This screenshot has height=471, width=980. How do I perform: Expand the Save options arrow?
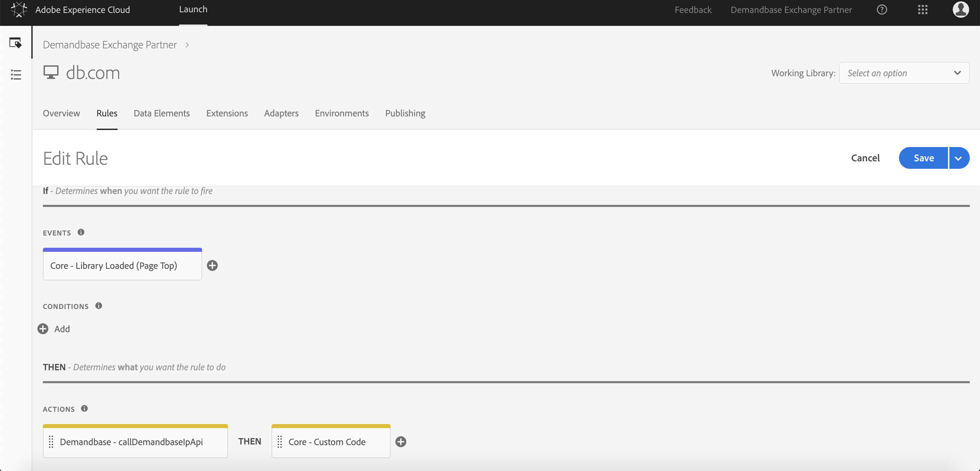click(959, 158)
